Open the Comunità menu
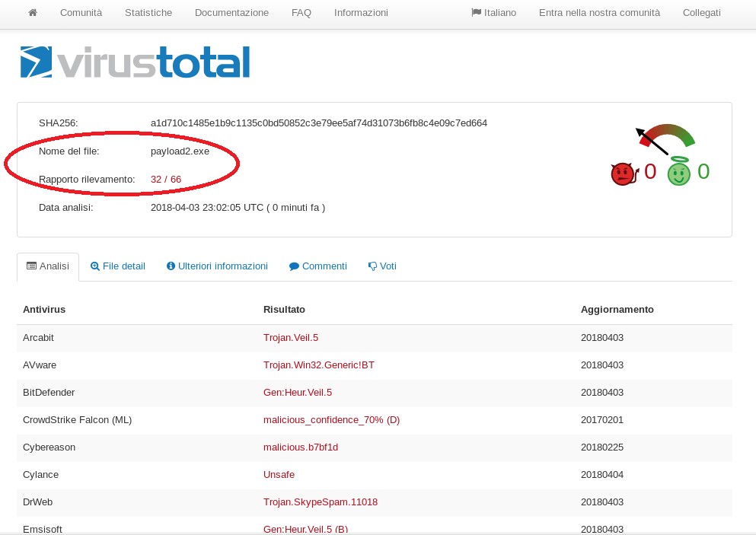Viewport: 756px width, 535px height. [81, 13]
